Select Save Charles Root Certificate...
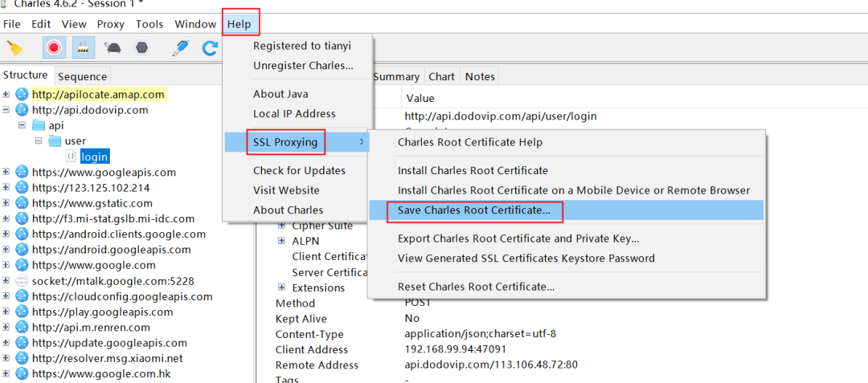Viewport: 868px width, 383px height. (567, 210)
